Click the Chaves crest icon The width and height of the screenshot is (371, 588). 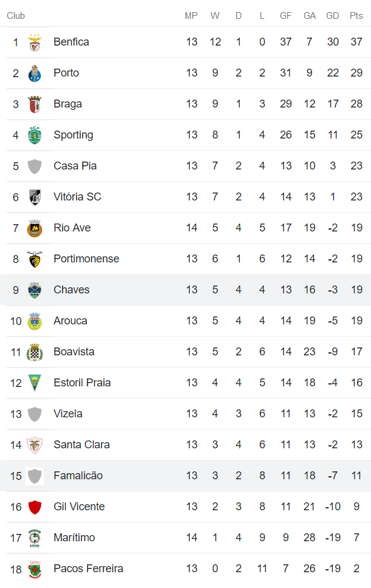click(x=35, y=290)
